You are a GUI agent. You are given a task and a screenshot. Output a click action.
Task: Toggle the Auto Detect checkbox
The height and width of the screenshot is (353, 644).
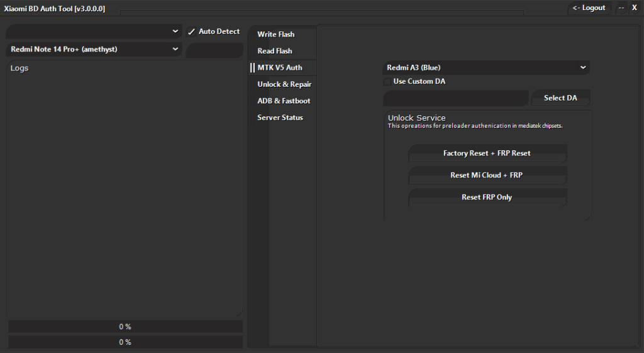click(192, 31)
